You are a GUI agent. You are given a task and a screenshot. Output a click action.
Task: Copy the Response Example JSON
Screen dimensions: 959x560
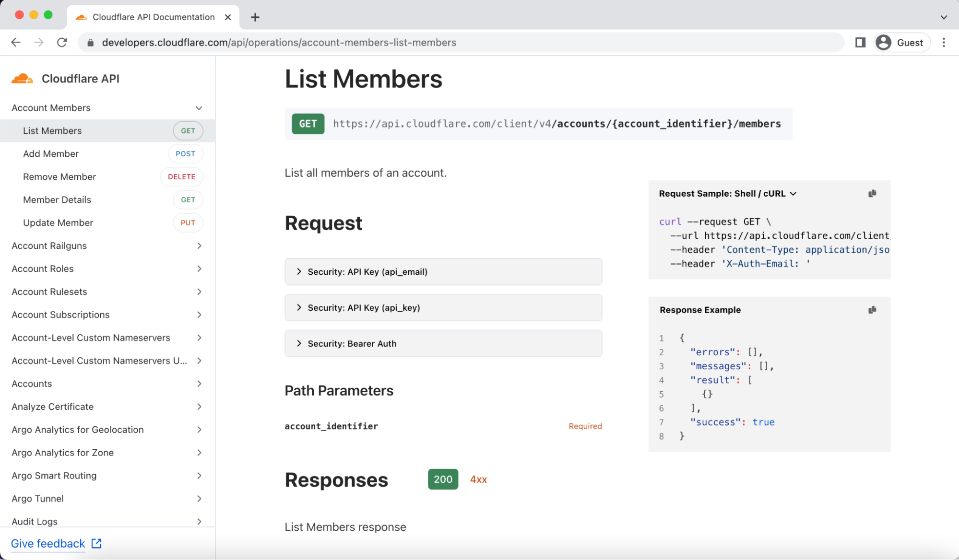tap(872, 310)
